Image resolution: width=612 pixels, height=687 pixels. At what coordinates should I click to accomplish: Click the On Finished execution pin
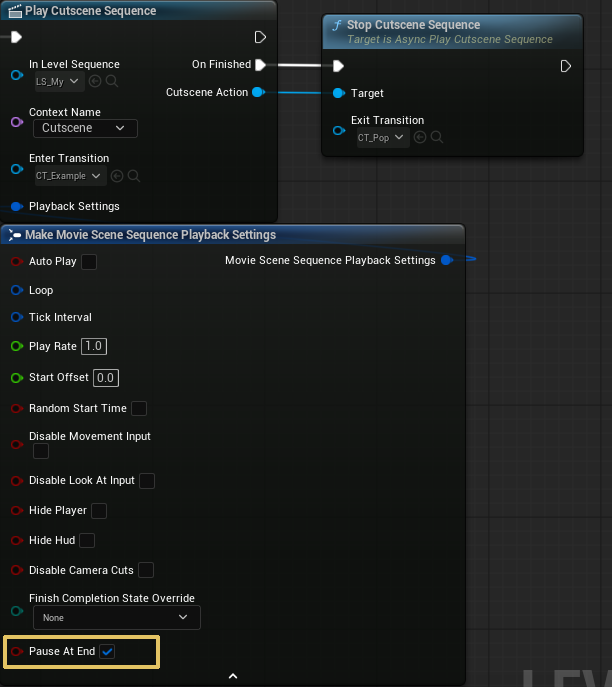point(260,65)
